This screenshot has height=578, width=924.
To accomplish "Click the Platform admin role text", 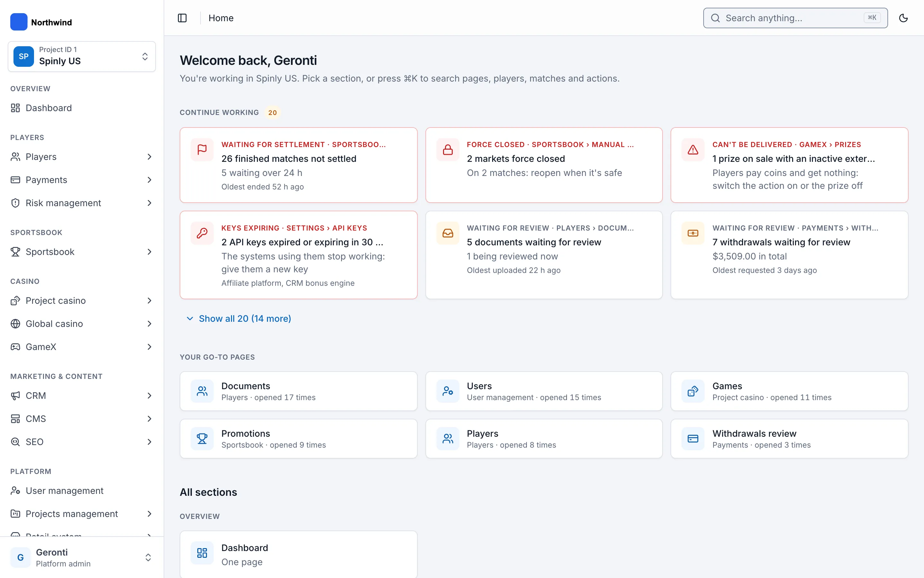I will point(63,564).
